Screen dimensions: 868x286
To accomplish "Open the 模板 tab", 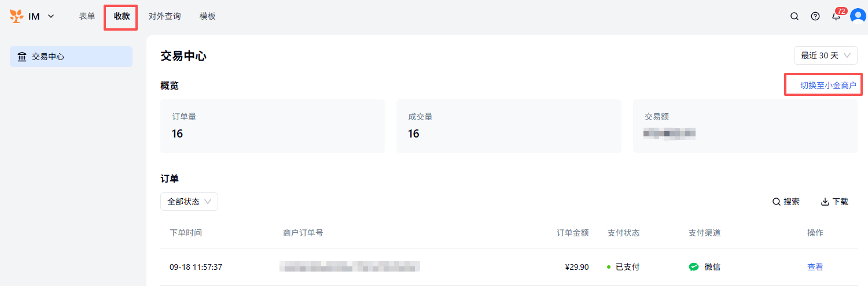I will click(207, 16).
